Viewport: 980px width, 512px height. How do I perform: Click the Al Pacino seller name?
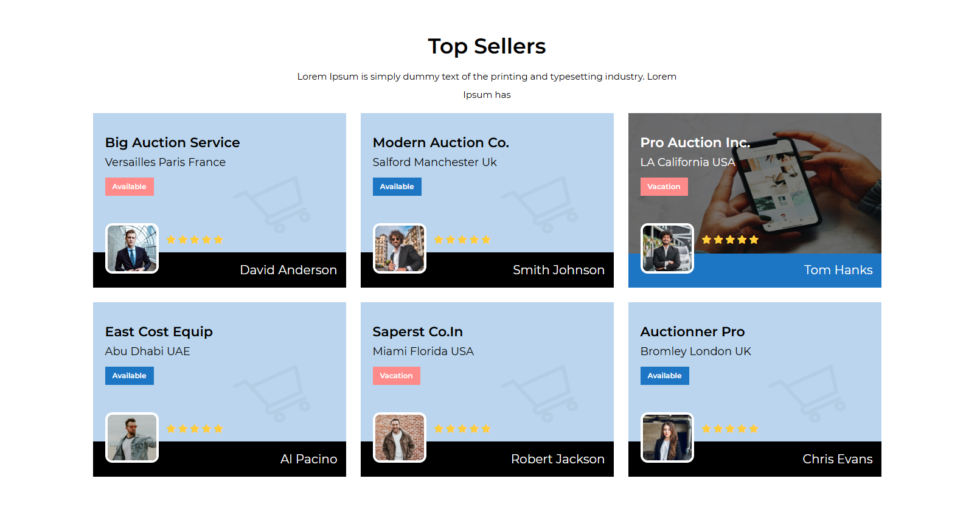point(308,459)
